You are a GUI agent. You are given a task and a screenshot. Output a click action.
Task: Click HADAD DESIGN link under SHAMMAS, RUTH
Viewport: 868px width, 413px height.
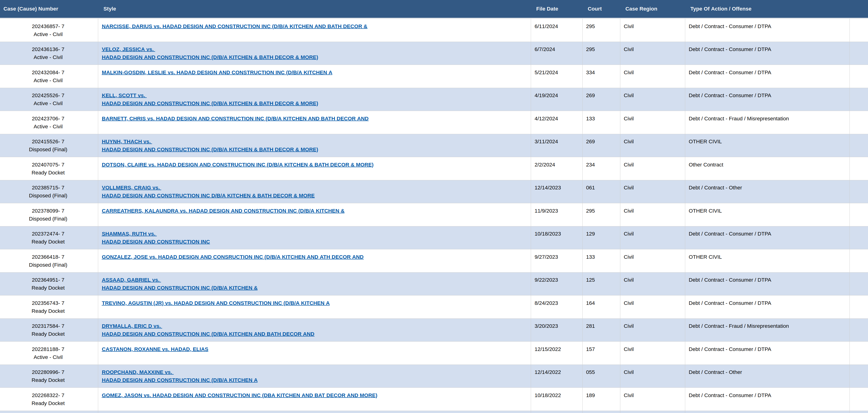tap(156, 242)
